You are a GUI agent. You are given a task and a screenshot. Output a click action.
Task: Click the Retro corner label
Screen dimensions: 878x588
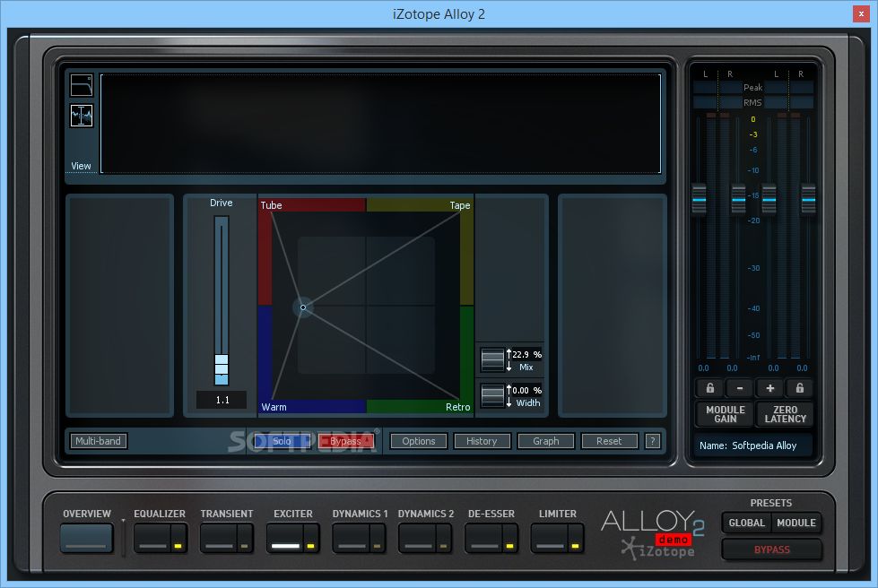(458, 407)
